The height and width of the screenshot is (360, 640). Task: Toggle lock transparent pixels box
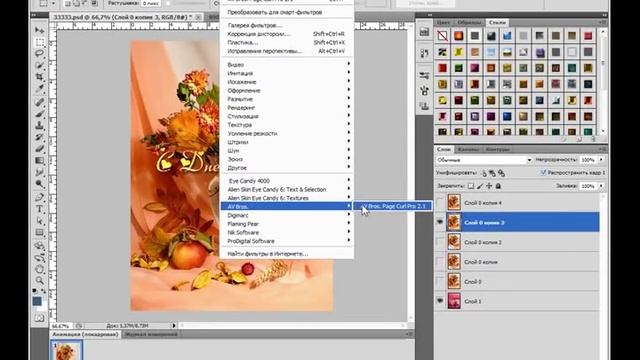click(x=471, y=186)
